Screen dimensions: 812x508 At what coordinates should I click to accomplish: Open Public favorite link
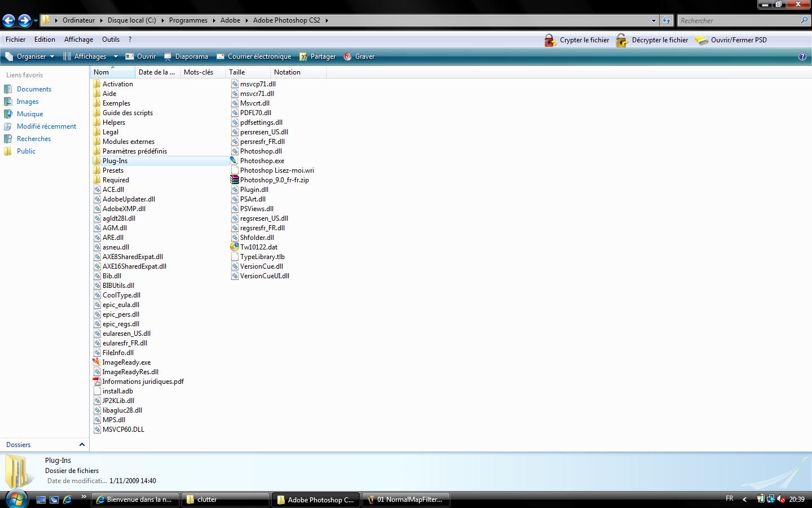(x=26, y=151)
